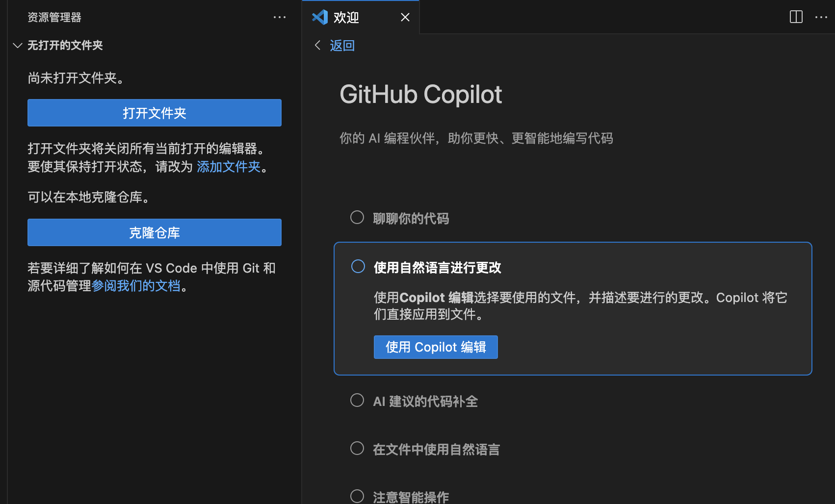Expand the 注意智能操作 step

point(411,497)
